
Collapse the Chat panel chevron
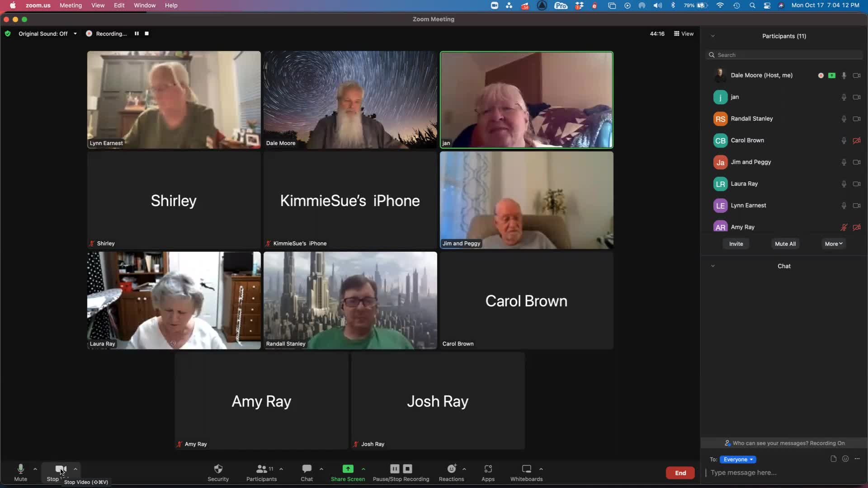pyautogui.click(x=713, y=266)
